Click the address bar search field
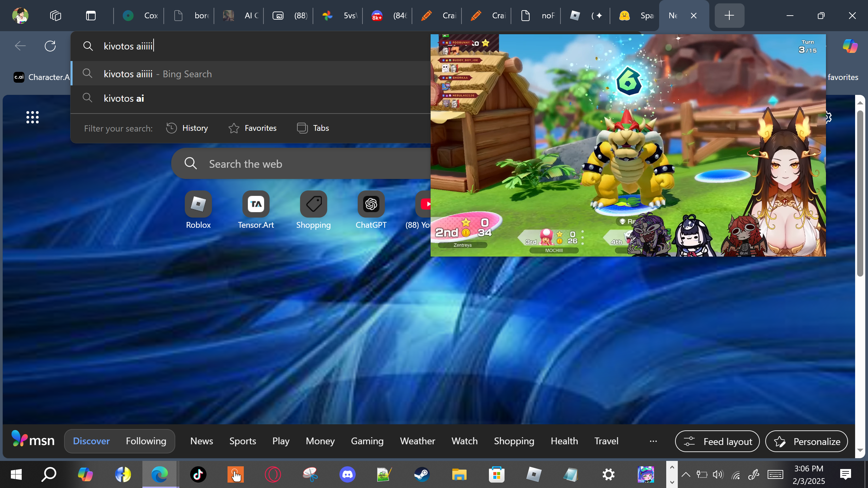Viewport: 868px width, 488px height. (251, 46)
